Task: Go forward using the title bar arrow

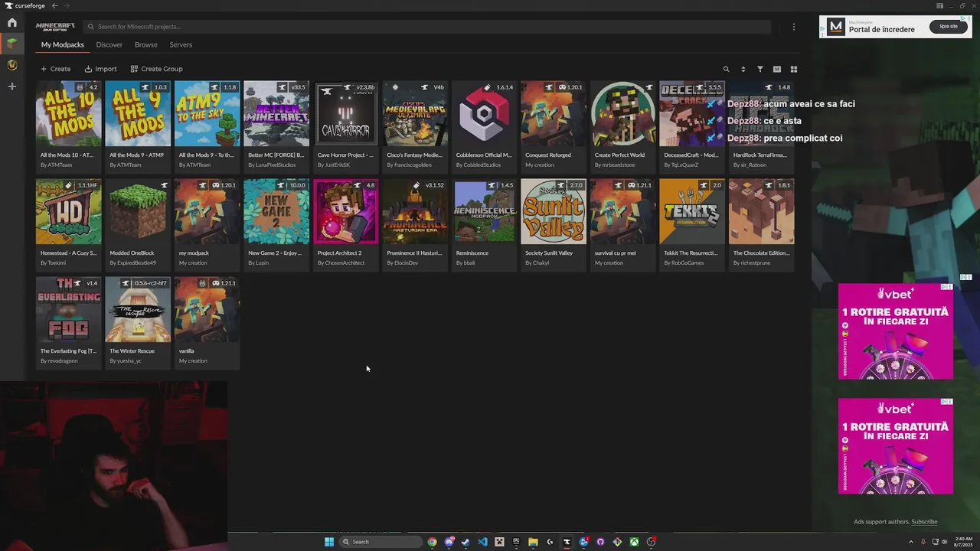Action: [67, 5]
